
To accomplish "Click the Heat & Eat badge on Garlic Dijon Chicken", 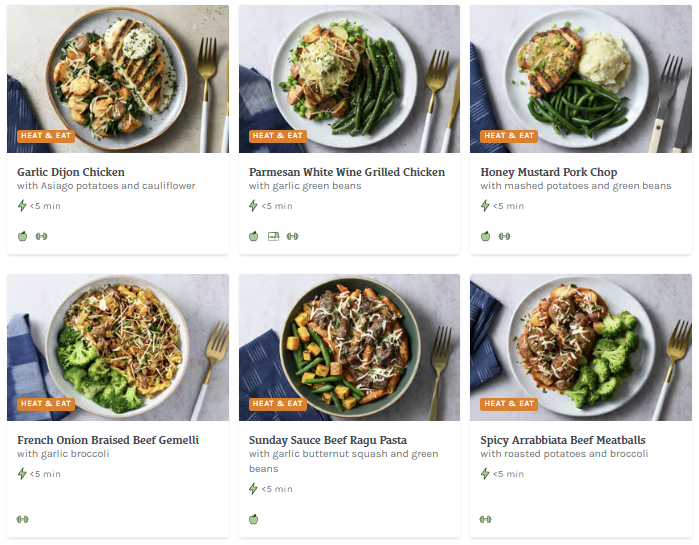I will (x=45, y=136).
